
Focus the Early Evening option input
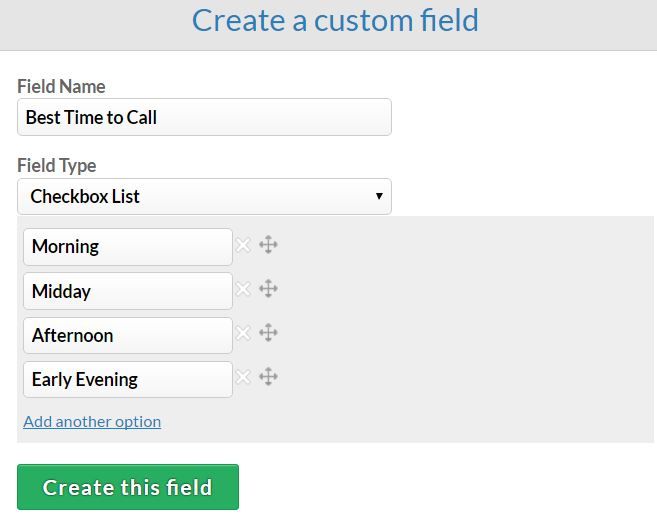click(x=128, y=379)
